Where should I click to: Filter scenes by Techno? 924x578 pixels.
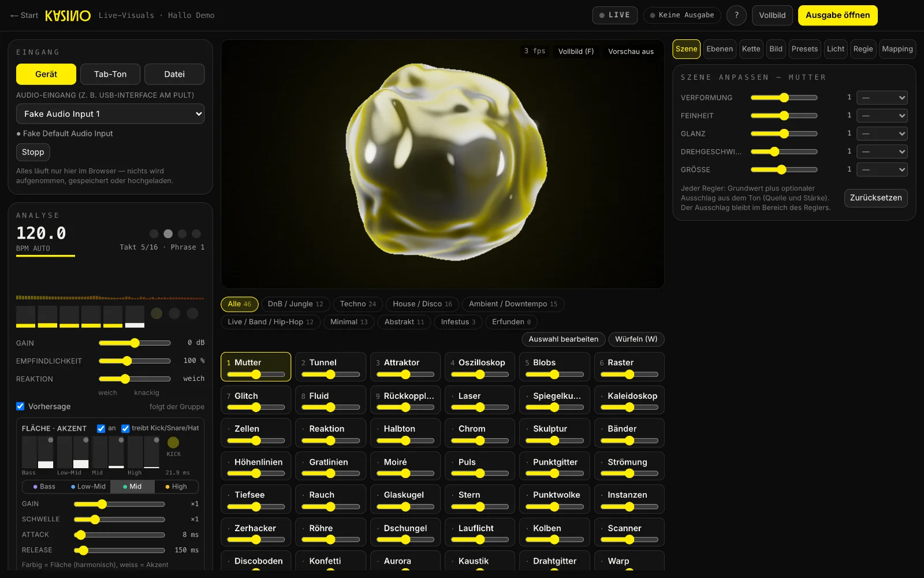(357, 304)
